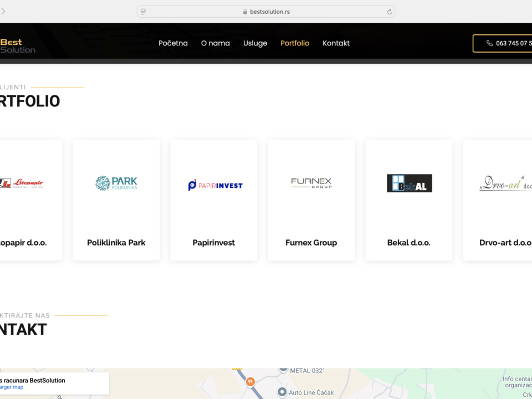
Task: Click the Litopapir logo image
Action: pos(22,183)
